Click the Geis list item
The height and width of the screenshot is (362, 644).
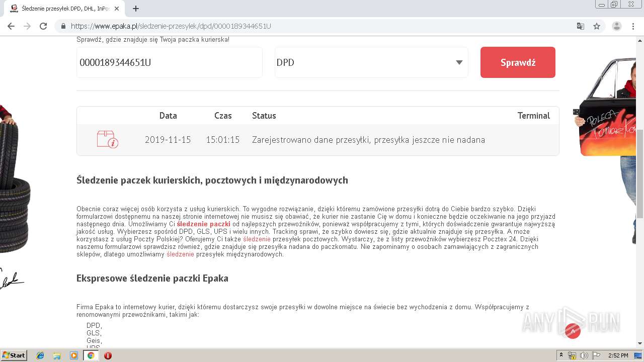pos(94,340)
